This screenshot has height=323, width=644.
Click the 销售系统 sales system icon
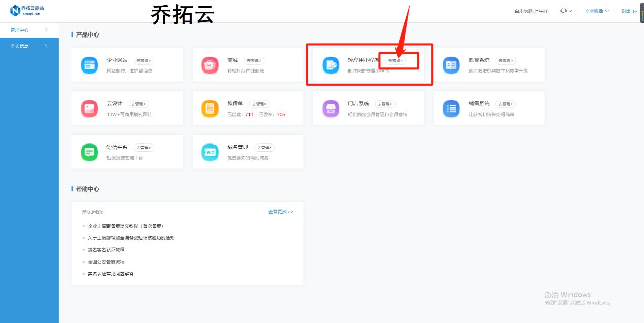point(451,108)
